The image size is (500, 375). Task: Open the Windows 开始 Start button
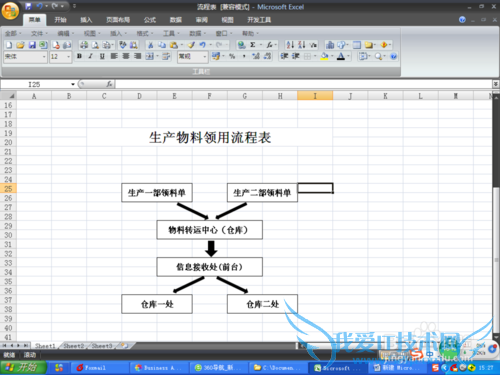click(23, 368)
